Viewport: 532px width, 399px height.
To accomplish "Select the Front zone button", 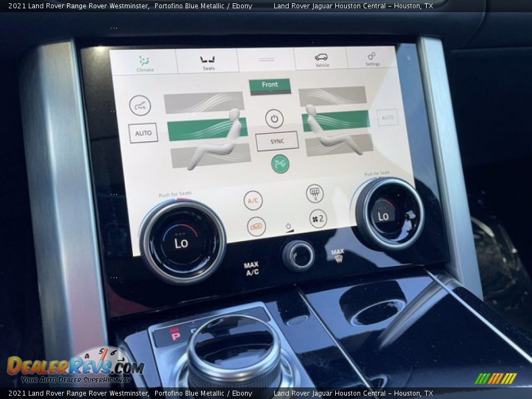I will tap(270, 86).
